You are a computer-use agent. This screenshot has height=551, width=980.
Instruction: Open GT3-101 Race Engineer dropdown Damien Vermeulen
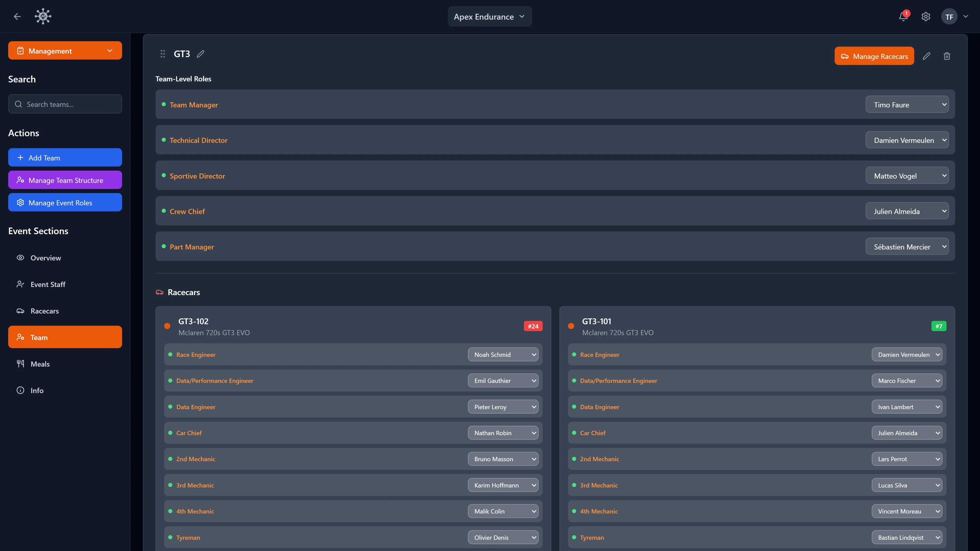click(x=907, y=354)
